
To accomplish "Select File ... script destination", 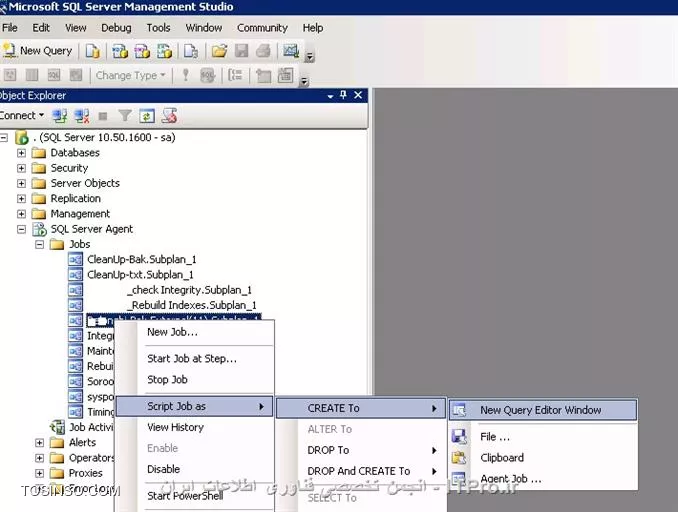I will click(543, 437).
